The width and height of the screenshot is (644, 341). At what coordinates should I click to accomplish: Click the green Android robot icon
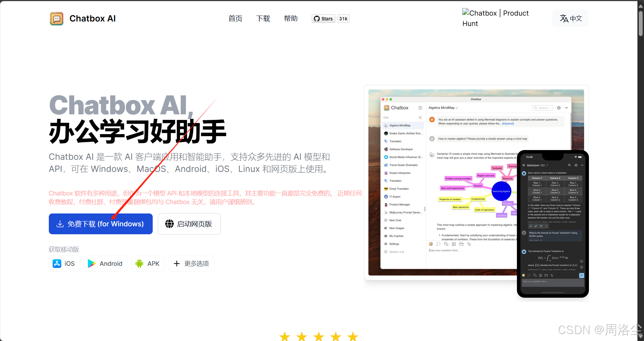click(x=140, y=264)
